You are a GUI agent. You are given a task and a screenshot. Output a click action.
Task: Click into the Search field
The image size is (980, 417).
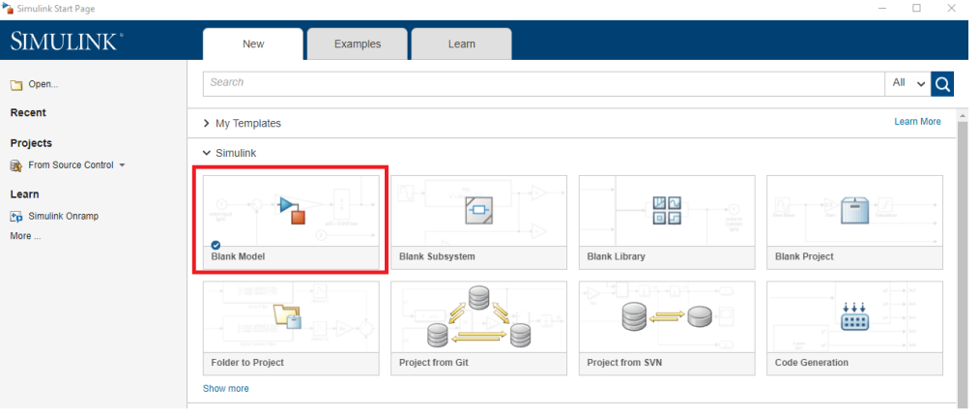pos(544,83)
